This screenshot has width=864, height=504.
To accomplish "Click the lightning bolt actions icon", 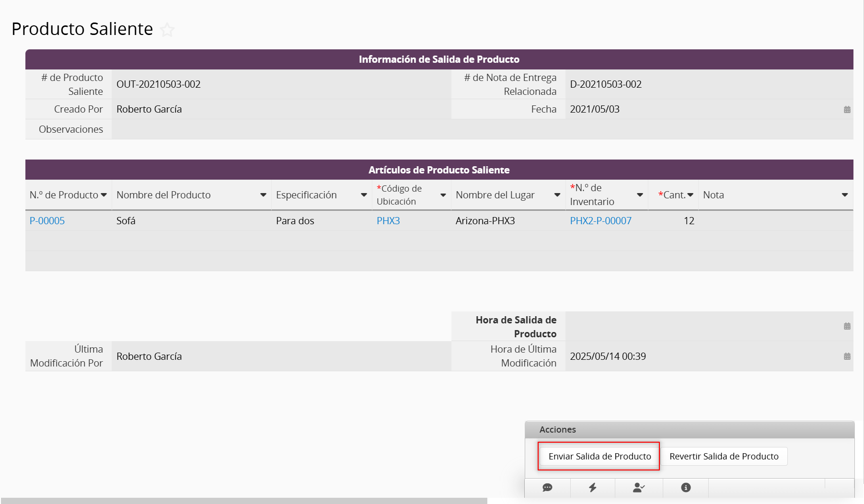I will point(593,488).
